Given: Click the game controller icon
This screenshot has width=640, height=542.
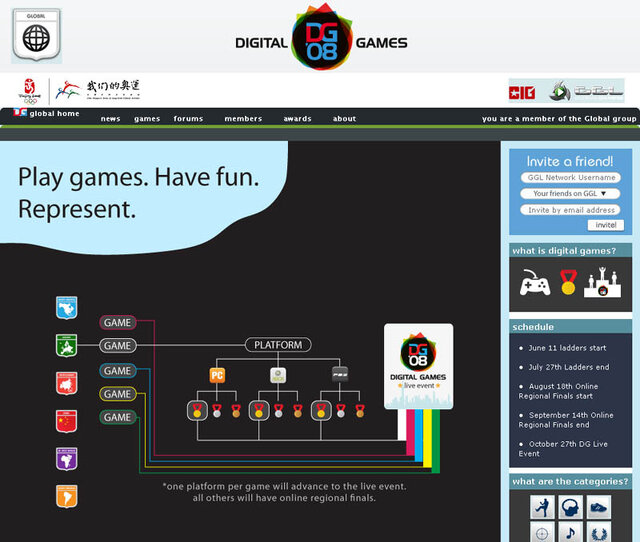Looking at the screenshot, I should 534,283.
